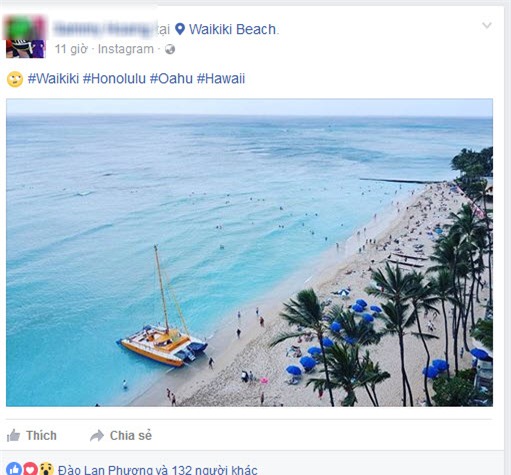The width and height of the screenshot is (511, 475).
Task: Open Đào Lan Phương và 132 người khác list
Action: [157, 470]
